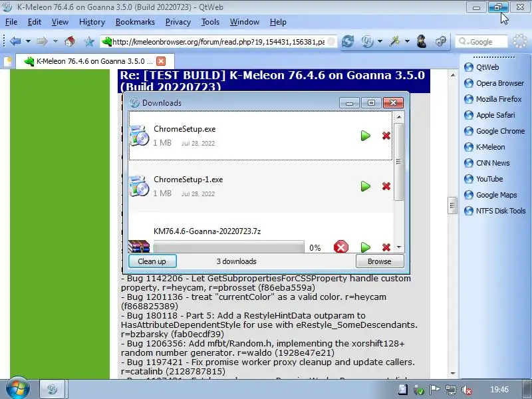Bookmark page with the star icon
532x399 pixels.
click(x=89, y=41)
